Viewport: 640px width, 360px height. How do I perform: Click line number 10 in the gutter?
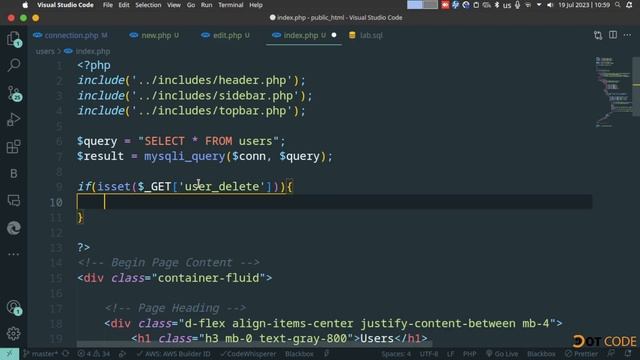click(x=56, y=202)
